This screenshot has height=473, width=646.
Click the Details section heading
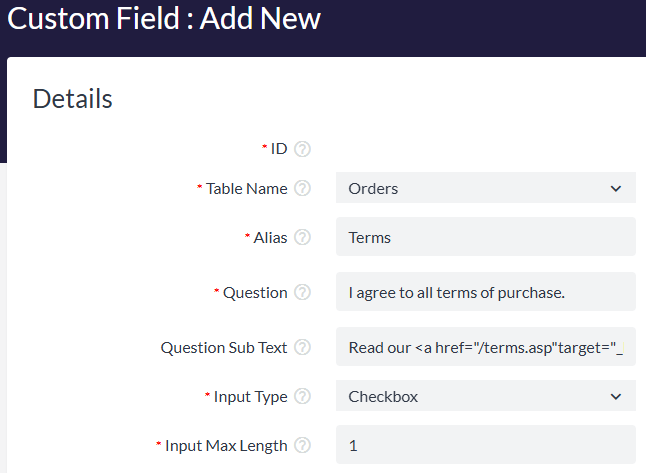[73, 98]
